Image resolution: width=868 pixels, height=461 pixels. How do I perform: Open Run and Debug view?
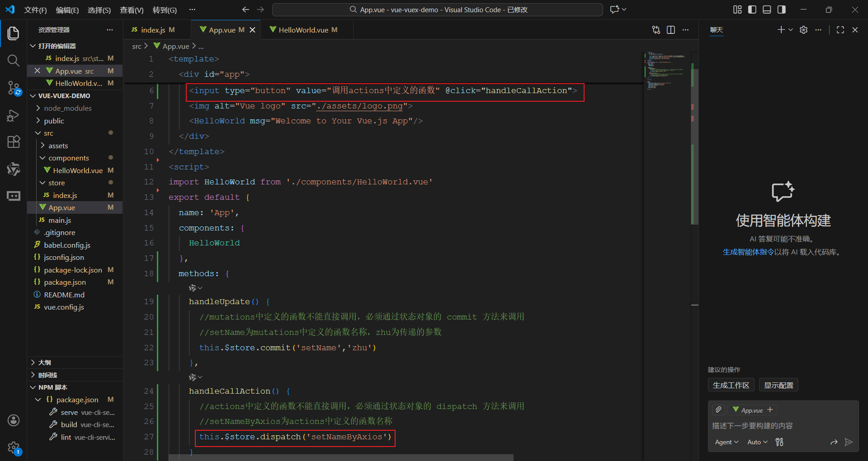coord(14,116)
